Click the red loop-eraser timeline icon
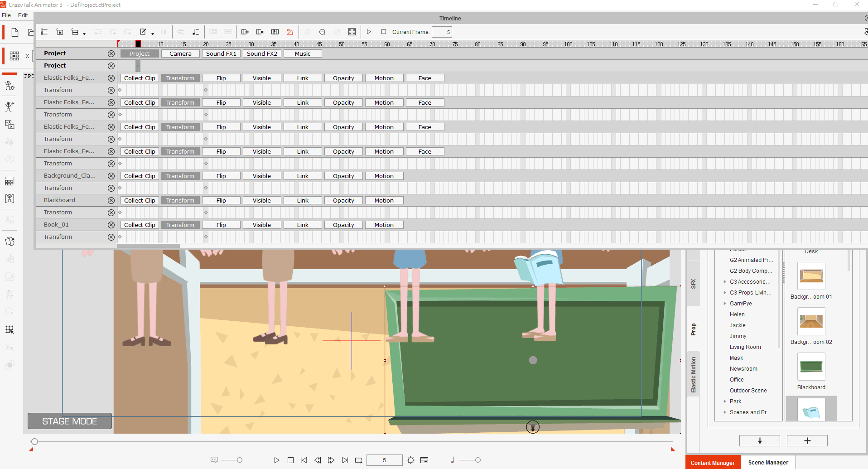The image size is (868, 469). 290,32
